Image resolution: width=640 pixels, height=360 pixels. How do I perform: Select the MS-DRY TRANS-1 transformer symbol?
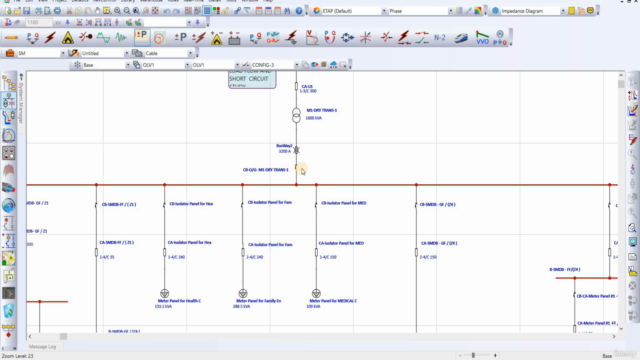[296, 115]
